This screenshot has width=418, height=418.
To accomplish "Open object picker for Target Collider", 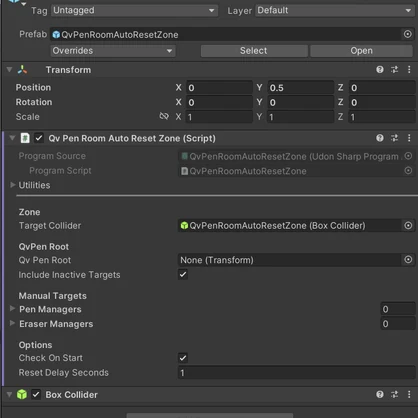I will (x=408, y=226).
